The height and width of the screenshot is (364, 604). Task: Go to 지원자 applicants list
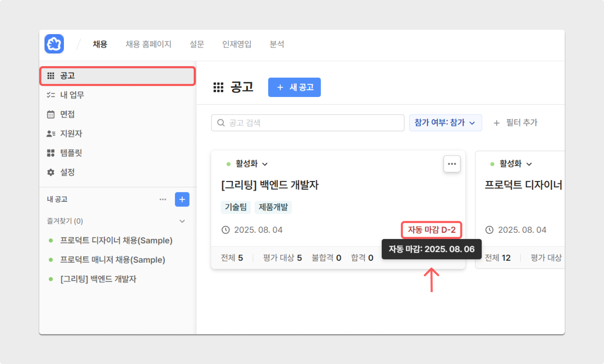[x=71, y=134]
